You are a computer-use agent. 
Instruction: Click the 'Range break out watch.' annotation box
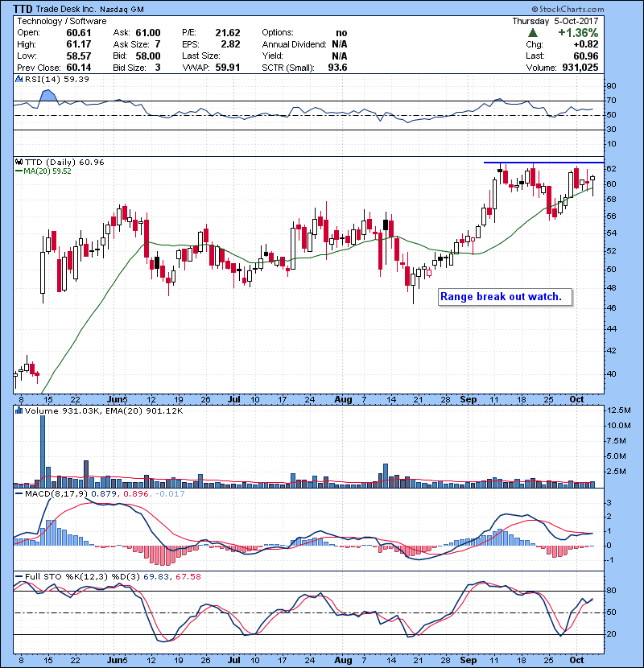505,297
